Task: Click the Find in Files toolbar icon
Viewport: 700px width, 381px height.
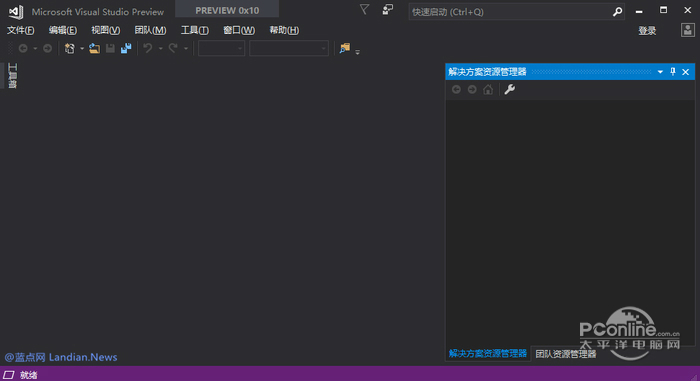Action: [344, 48]
